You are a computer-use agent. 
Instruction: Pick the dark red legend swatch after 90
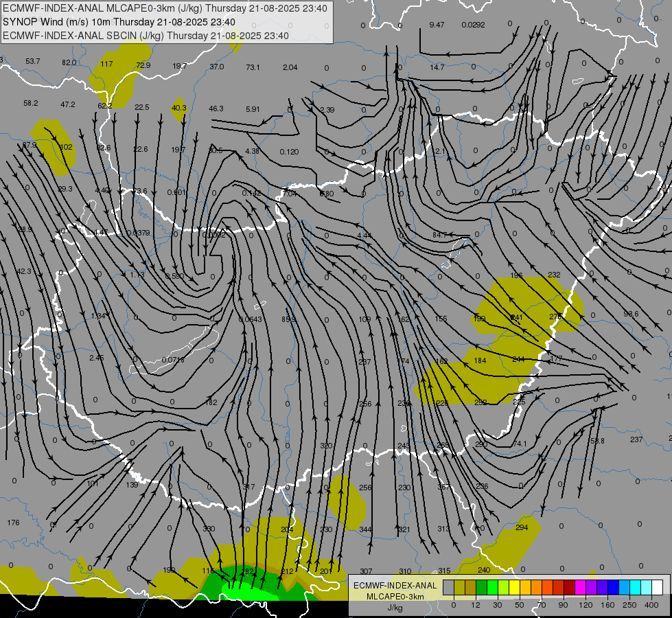click(x=570, y=588)
